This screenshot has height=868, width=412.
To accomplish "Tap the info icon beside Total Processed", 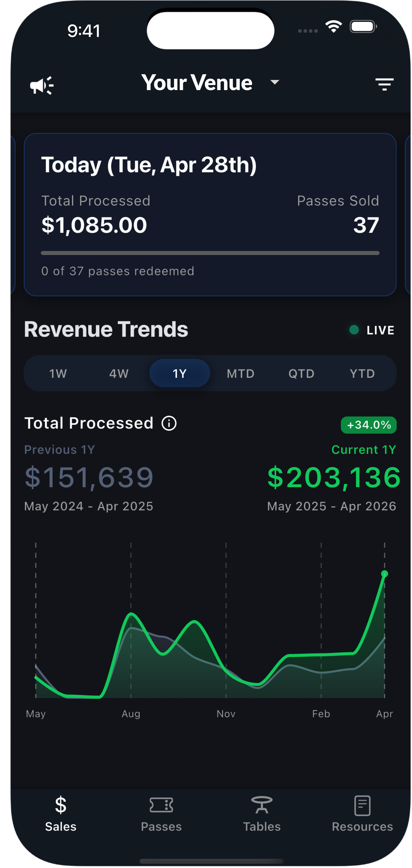I will (169, 423).
